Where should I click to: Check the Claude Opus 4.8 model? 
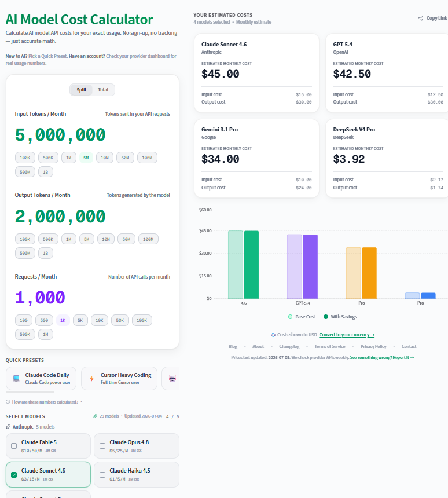click(x=102, y=446)
